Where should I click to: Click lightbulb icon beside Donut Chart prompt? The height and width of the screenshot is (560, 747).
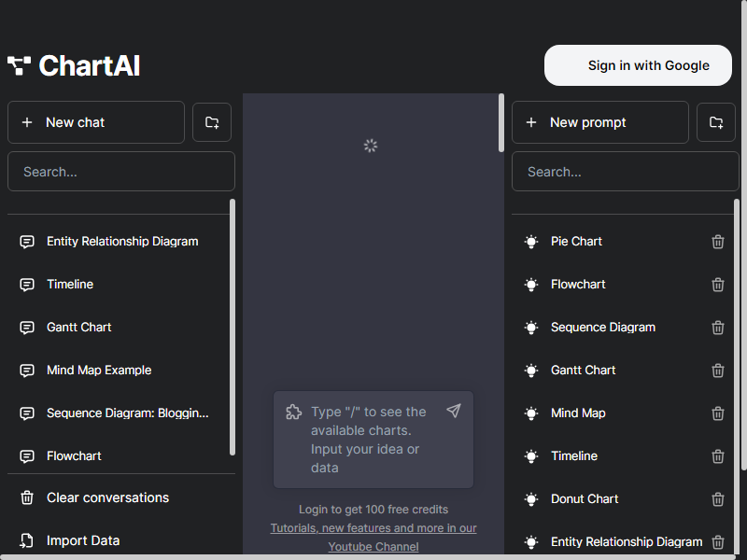pyautogui.click(x=531, y=499)
